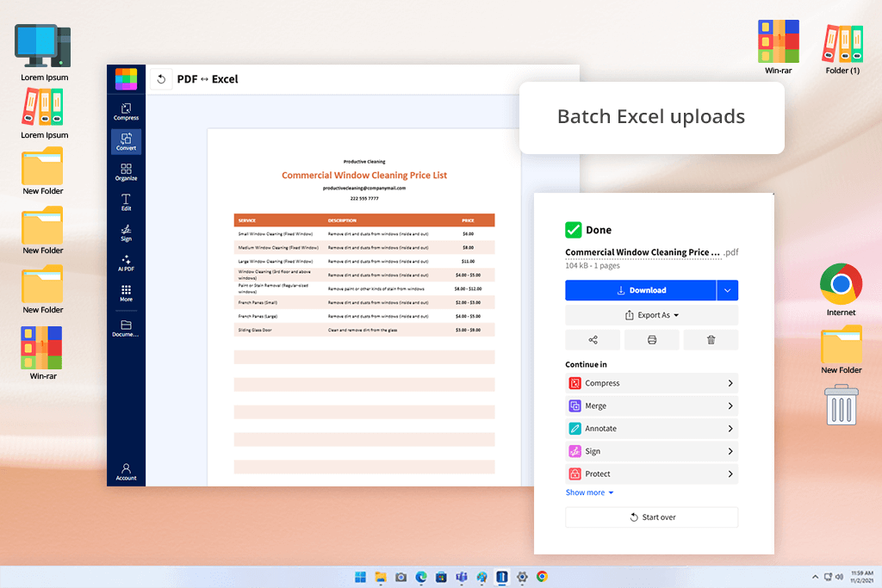Image resolution: width=882 pixels, height=588 pixels.
Task: Click the Sliding Glass Door table row
Action: pos(364,330)
